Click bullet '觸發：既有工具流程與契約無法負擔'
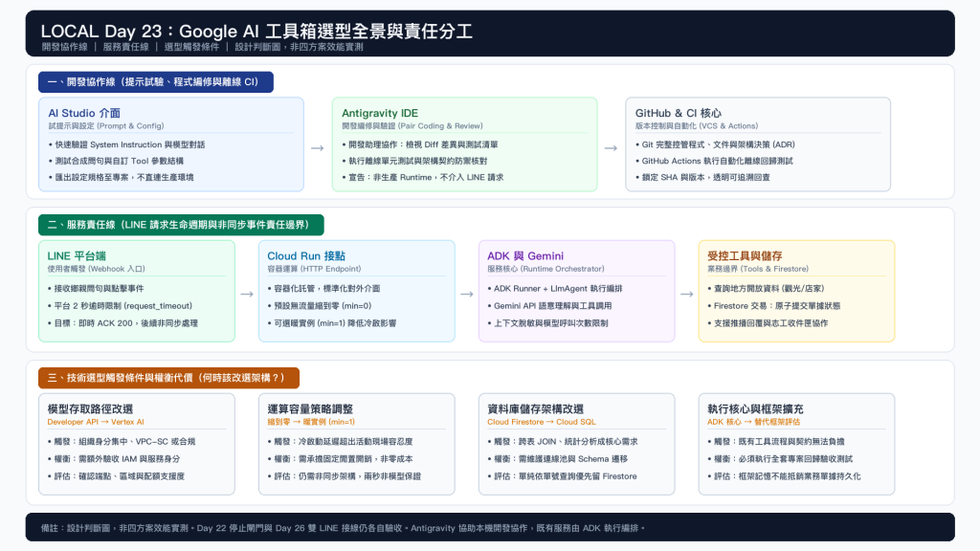The height and width of the screenshot is (551, 980). coord(776,442)
